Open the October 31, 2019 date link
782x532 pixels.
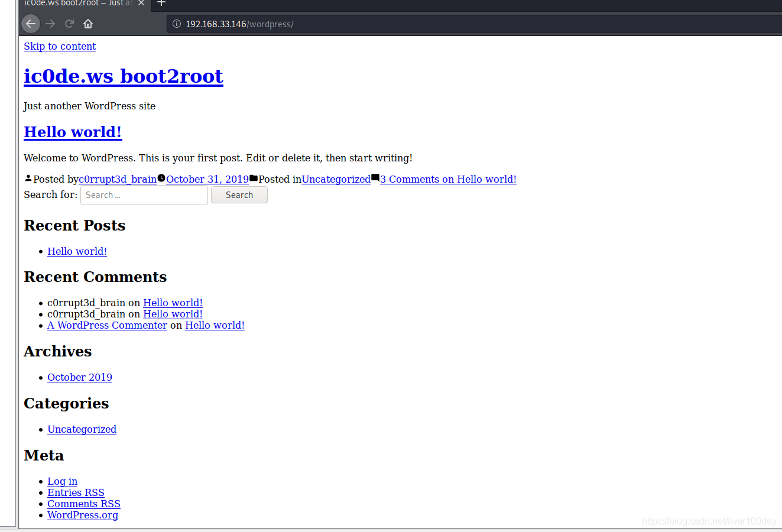[x=207, y=179]
